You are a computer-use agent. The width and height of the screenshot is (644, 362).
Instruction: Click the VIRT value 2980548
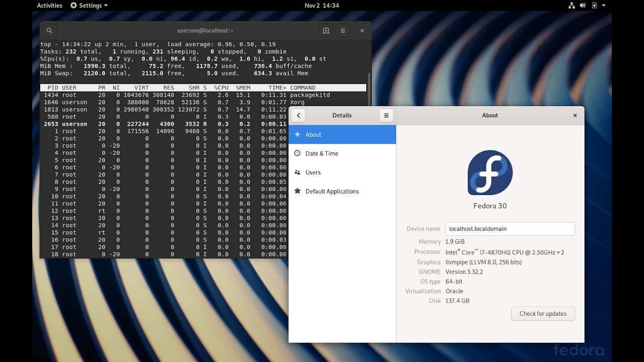[136, 110]
